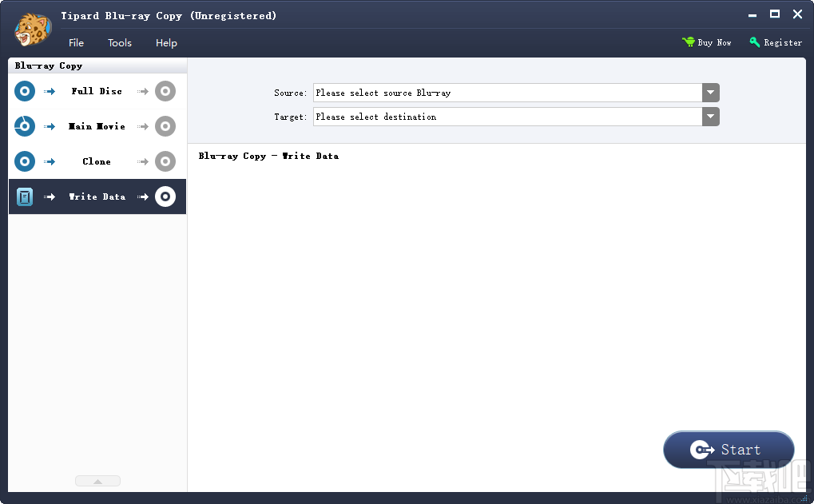
Task: Click the Tipard leopard logo icon
Action: [33, 30]
